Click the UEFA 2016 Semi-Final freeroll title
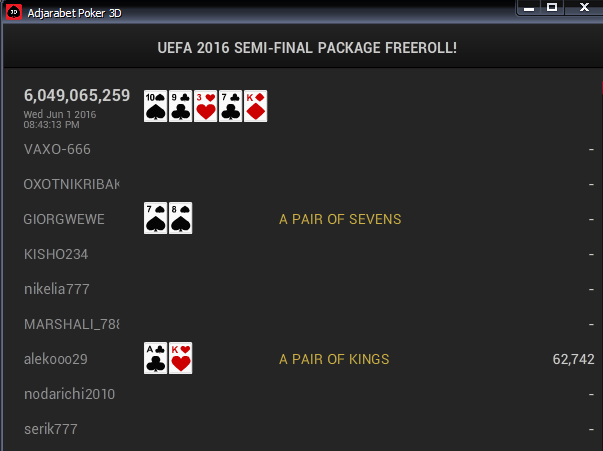 (x=307, y=47)
